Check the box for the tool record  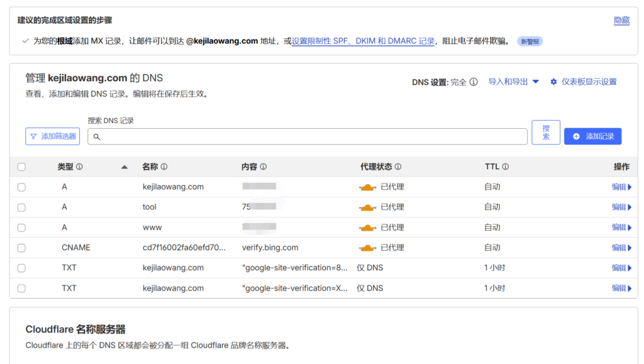[x=21, y=207]
